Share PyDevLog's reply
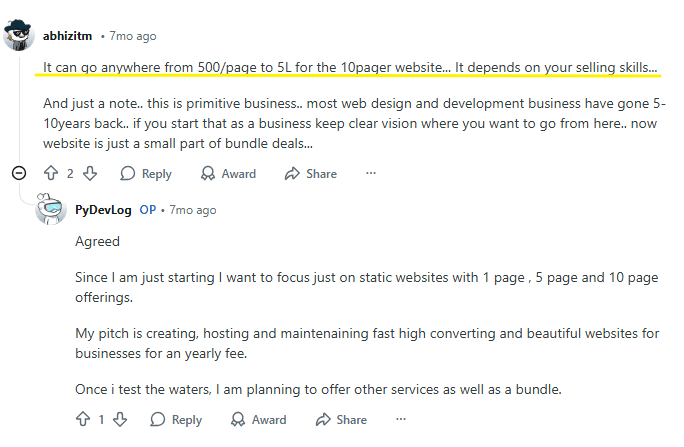This screenshot has width=684, height=447. [341, 420]
